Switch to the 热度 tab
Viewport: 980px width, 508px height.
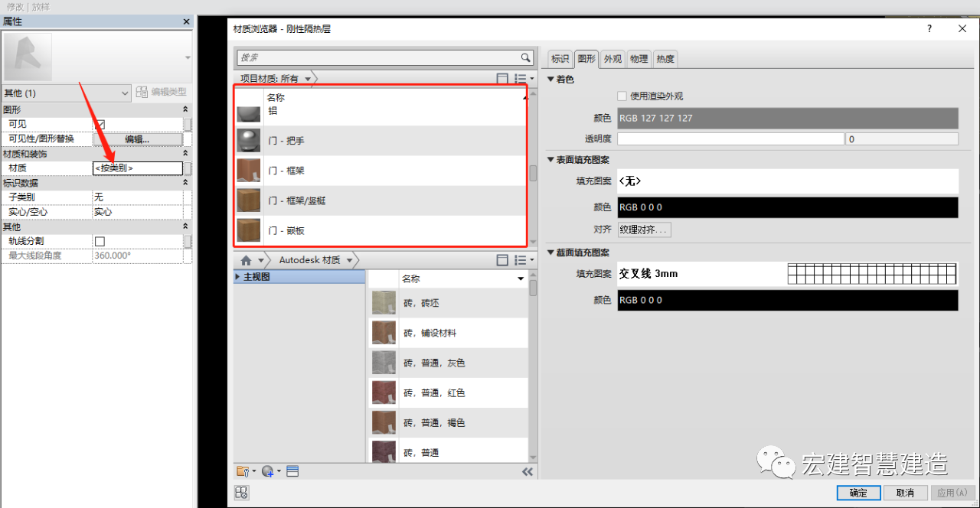coord(665,59)
